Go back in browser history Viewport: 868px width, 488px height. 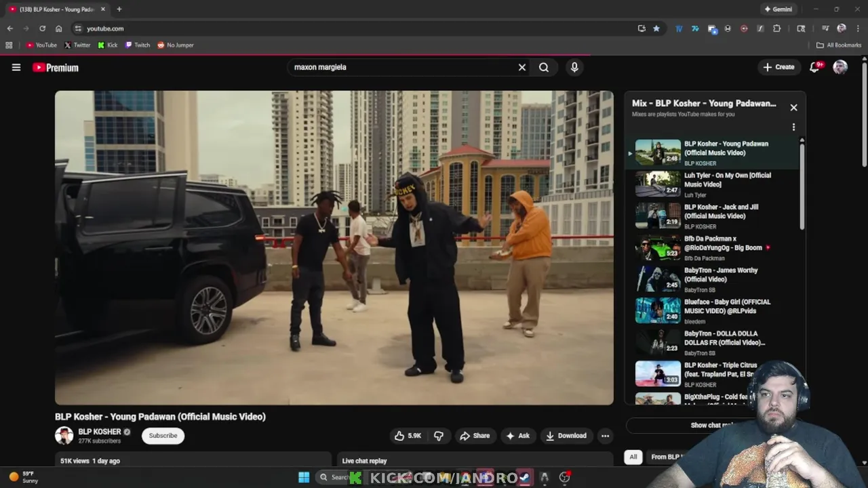pos(9,28)
